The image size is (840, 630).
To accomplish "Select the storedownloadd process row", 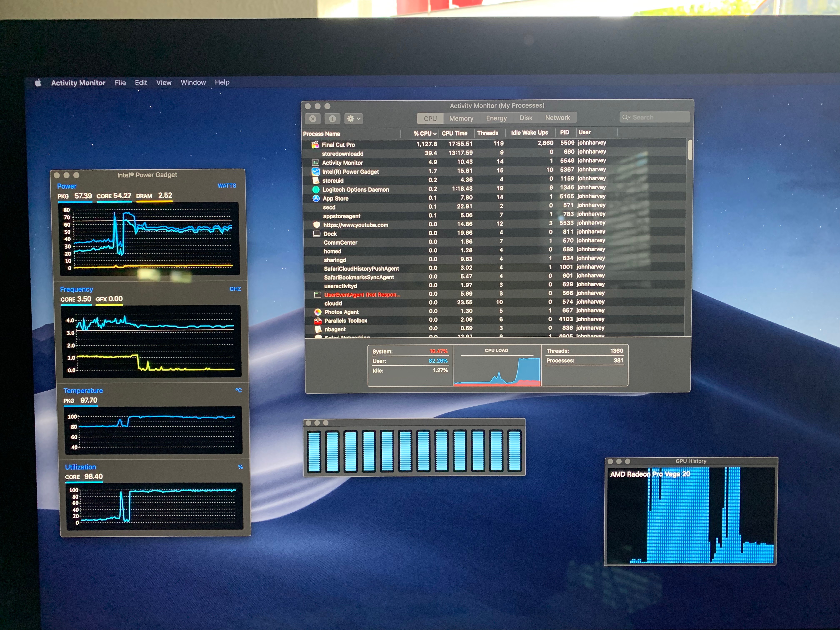I will [x=494, y=153].
